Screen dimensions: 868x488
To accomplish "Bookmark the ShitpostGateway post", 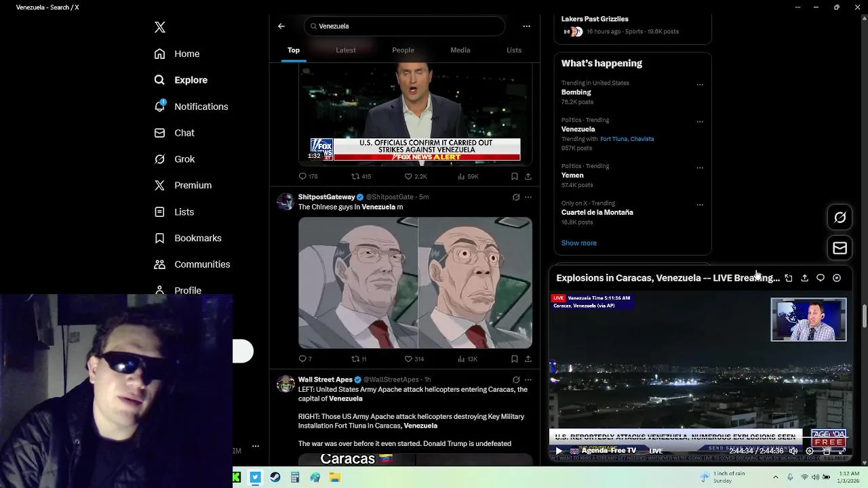I will point(515,359).
